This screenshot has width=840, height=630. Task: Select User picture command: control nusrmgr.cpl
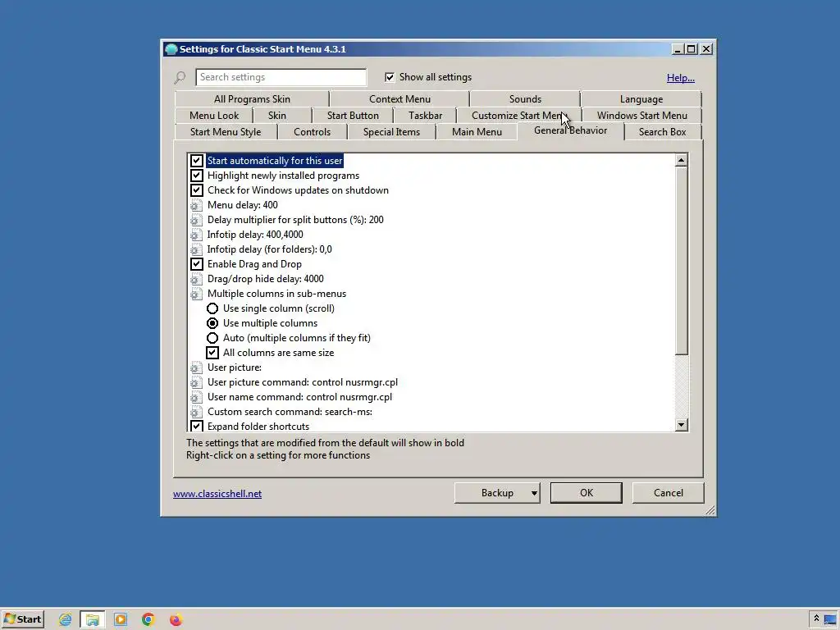pos(302,382)
